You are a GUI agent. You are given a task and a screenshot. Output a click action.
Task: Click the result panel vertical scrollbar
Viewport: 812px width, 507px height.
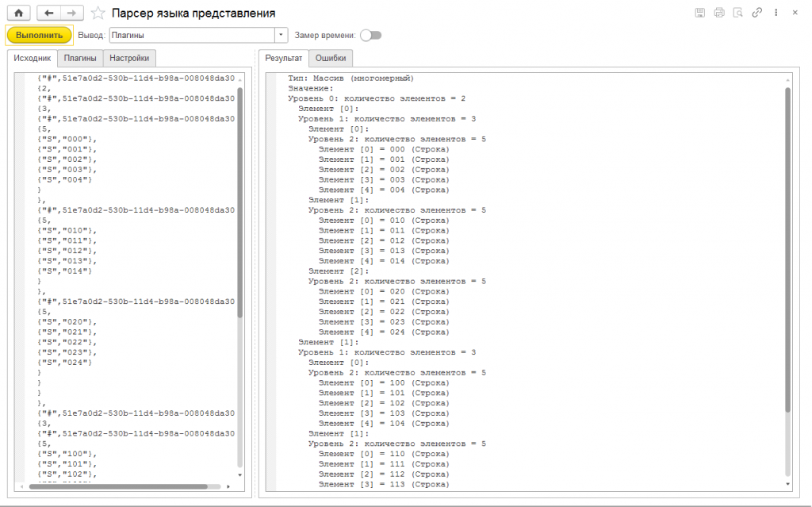point(787,249)
